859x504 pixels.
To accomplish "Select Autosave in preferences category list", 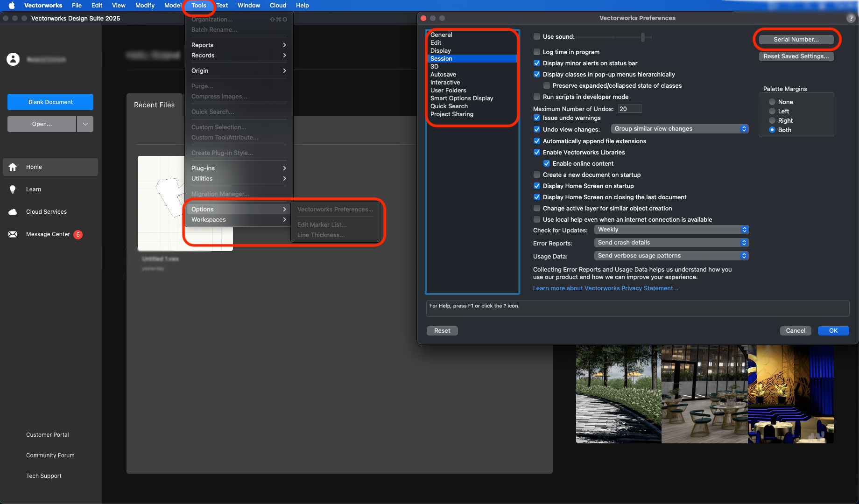I will pyautogui.click(x=443, y=75).
